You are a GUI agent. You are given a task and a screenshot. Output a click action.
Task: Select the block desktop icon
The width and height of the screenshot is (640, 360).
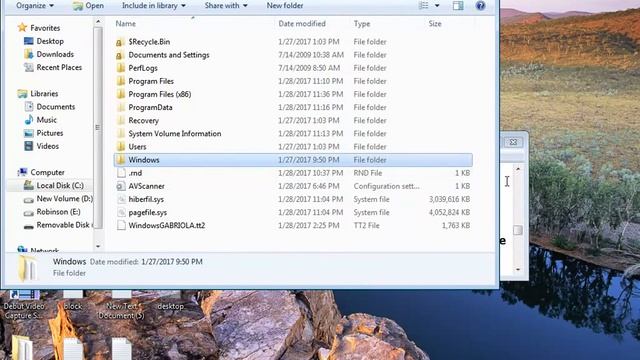point(73,301)
